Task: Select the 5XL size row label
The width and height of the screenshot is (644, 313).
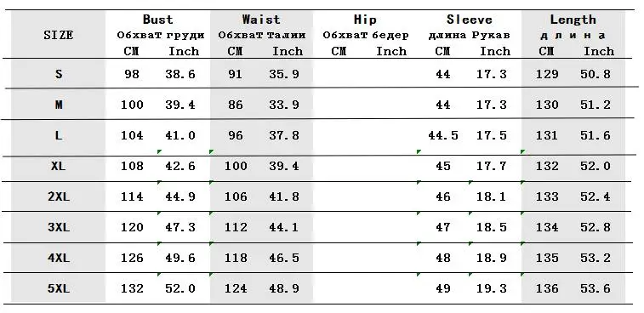Action: pyautogui.click(x=59, y=288)
